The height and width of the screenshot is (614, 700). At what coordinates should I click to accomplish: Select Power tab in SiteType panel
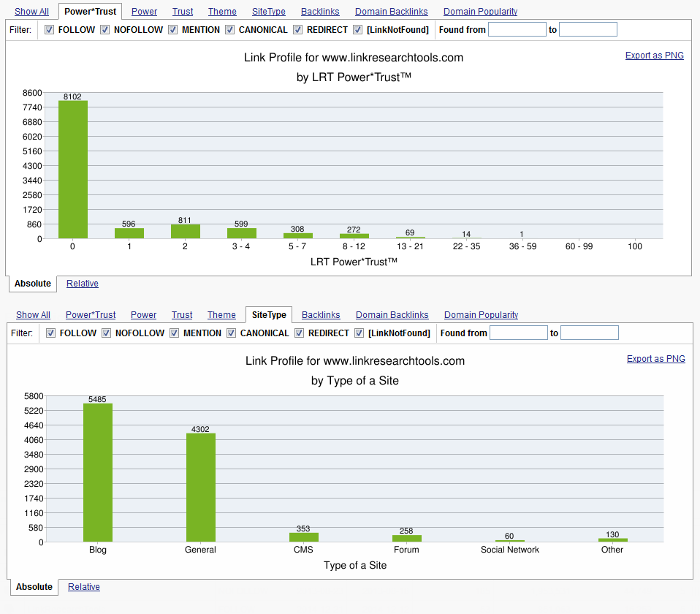144,315
